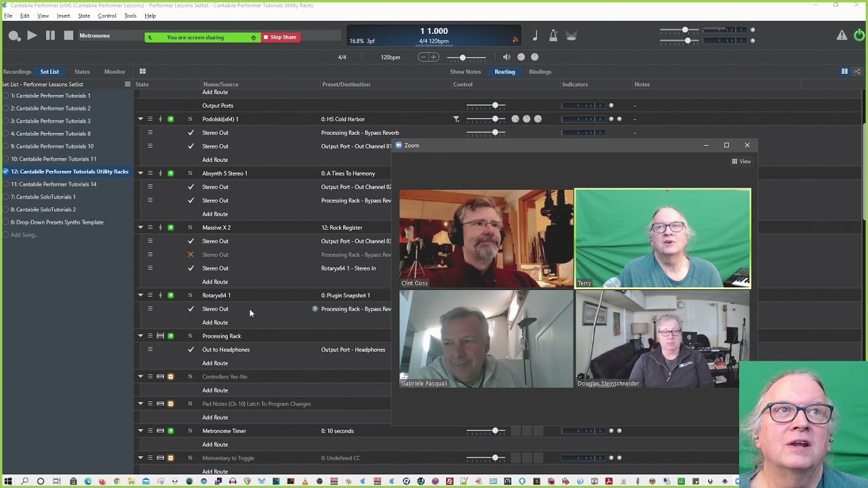Click the RSS feed indicator in transport display
Image resolution: width=868 pixels, height=488 pixels.
click(x=515, y=40)
